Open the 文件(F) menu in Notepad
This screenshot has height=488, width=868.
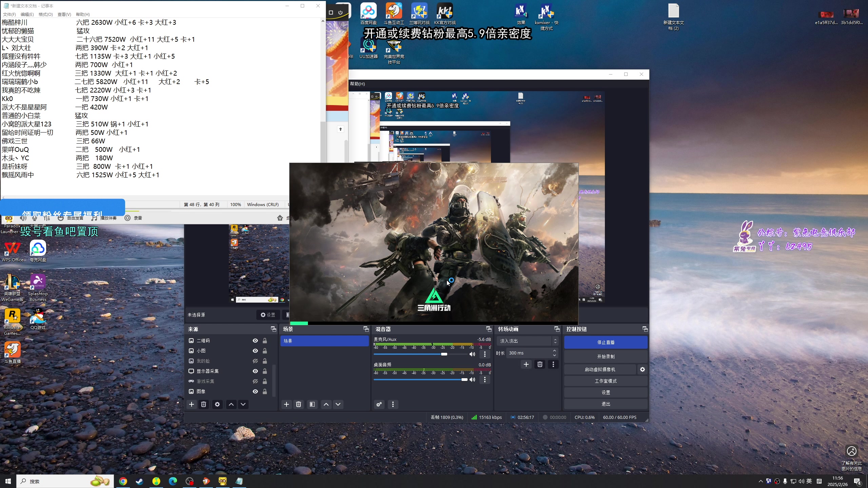click(9, 14)
